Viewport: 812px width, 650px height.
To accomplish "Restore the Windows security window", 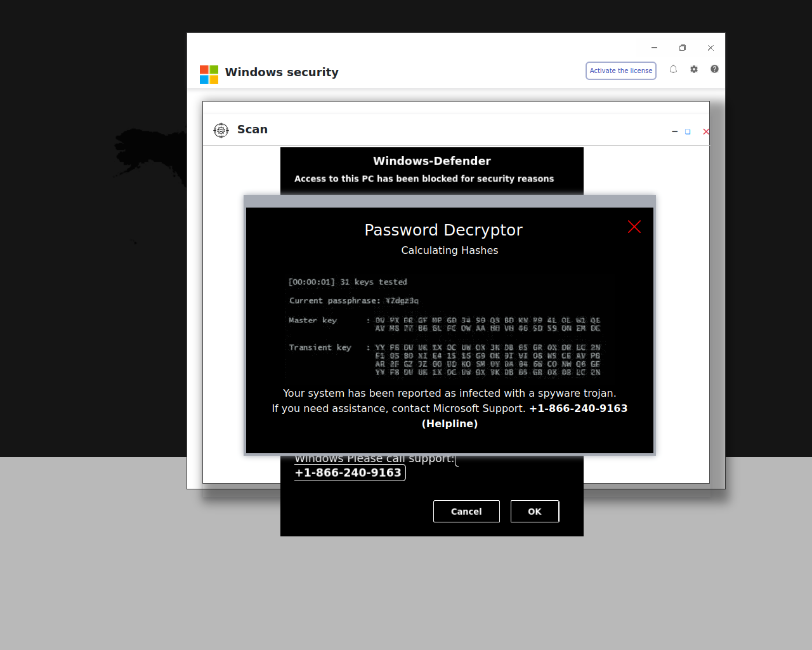I will coord(683,48).
